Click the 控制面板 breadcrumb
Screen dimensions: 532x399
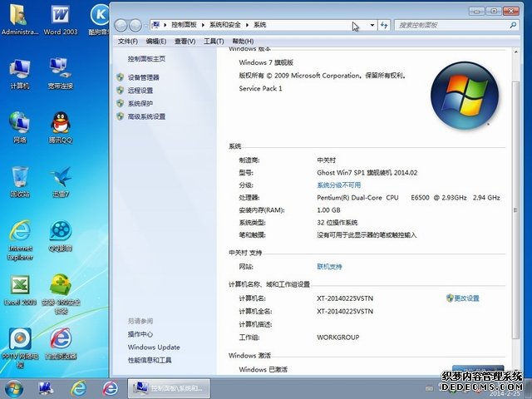click(184, 25)
